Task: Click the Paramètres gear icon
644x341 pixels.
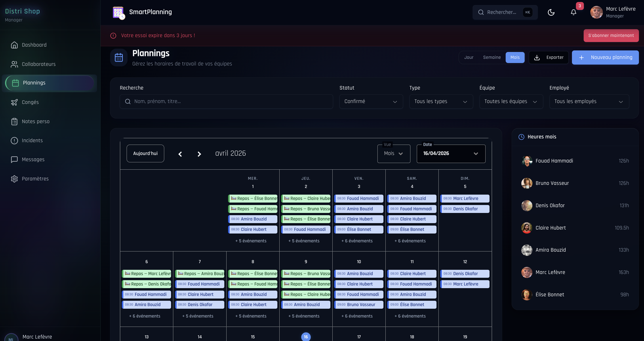Action: pos(14,179)
